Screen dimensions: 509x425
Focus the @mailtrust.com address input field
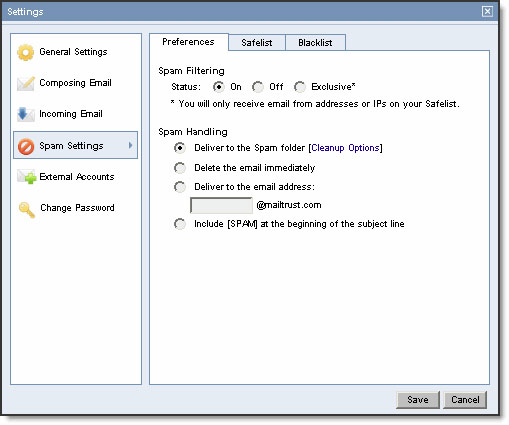coord(221,205)
